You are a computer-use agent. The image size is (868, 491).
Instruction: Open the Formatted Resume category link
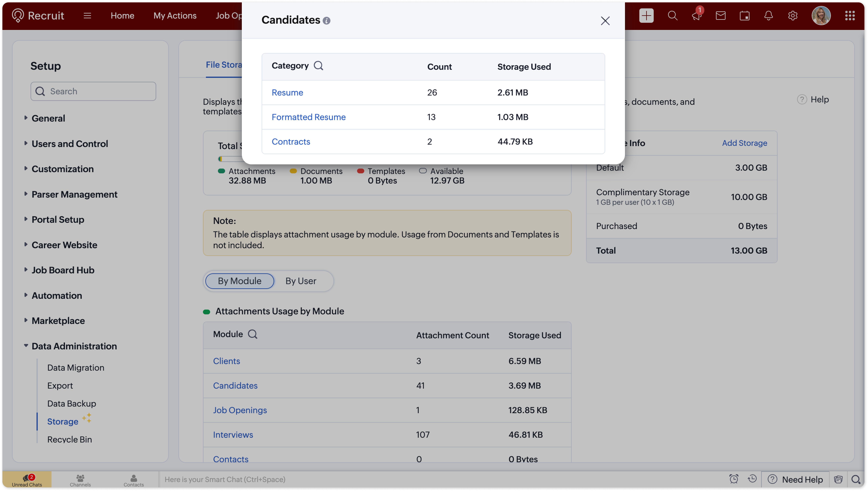pyautogui.click(x=308, y=117)
